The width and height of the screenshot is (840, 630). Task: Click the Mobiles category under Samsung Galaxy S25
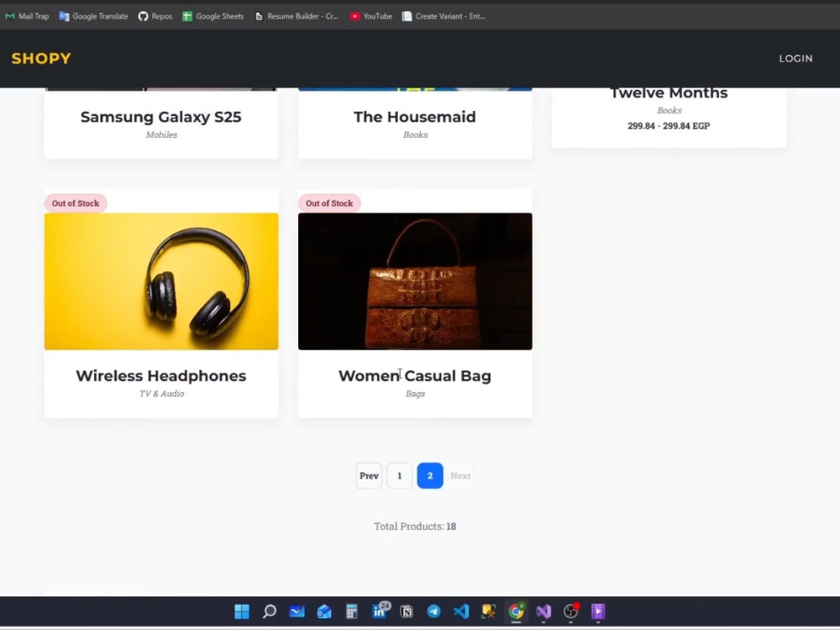161,135
